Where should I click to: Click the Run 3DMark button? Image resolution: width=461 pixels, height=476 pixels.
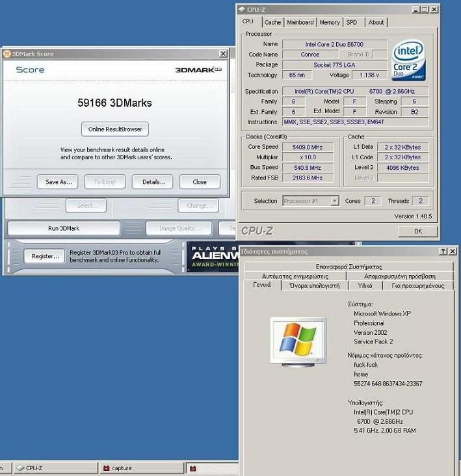(x=64, y=228)
